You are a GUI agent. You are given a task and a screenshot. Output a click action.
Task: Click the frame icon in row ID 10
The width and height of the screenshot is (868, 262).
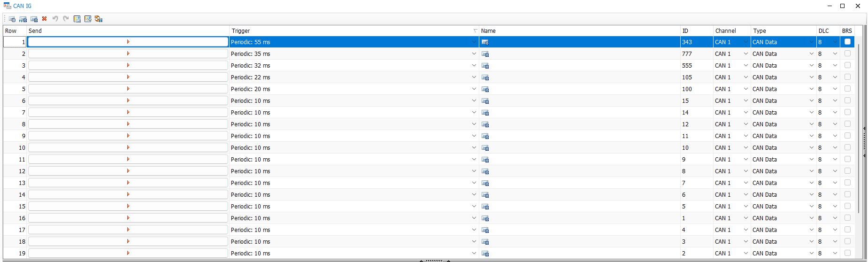(x=485, y=148)
